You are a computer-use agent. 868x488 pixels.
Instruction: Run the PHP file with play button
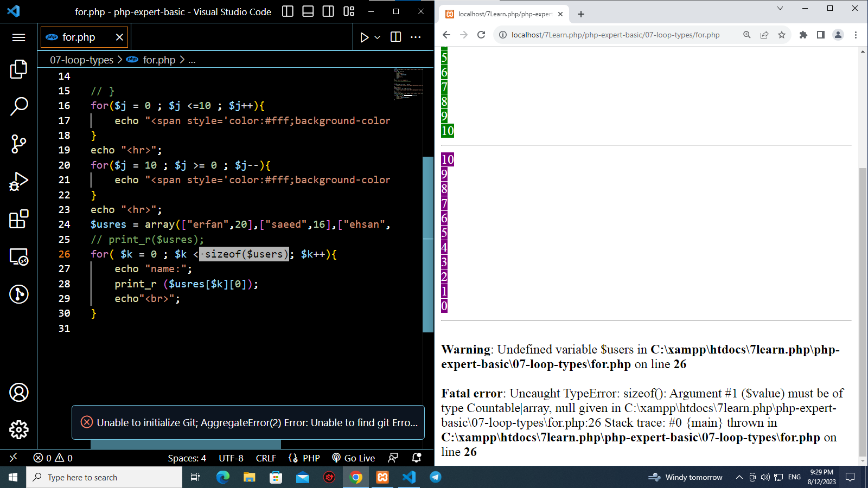pos(365,37)
